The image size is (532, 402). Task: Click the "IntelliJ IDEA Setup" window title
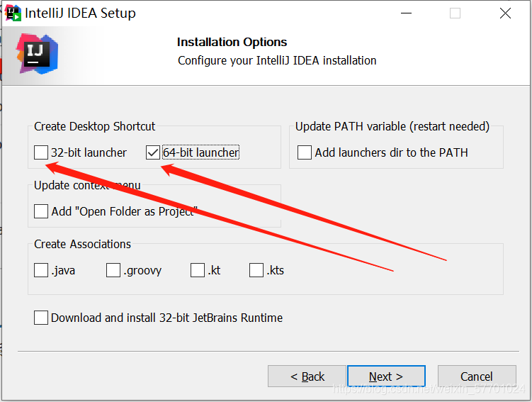coord(81,13)
